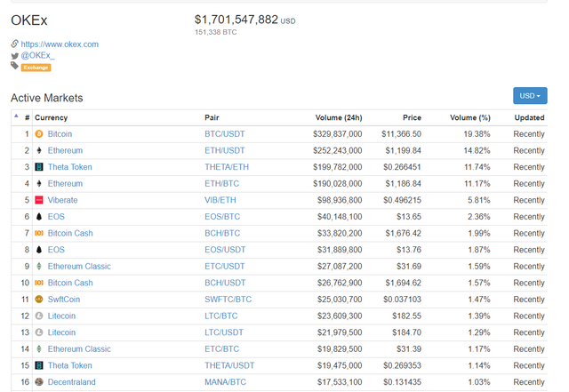Click the Theta Token icon in THETA/USDT row
Viewport: 569px width, 392px height.
pos(39,365)
